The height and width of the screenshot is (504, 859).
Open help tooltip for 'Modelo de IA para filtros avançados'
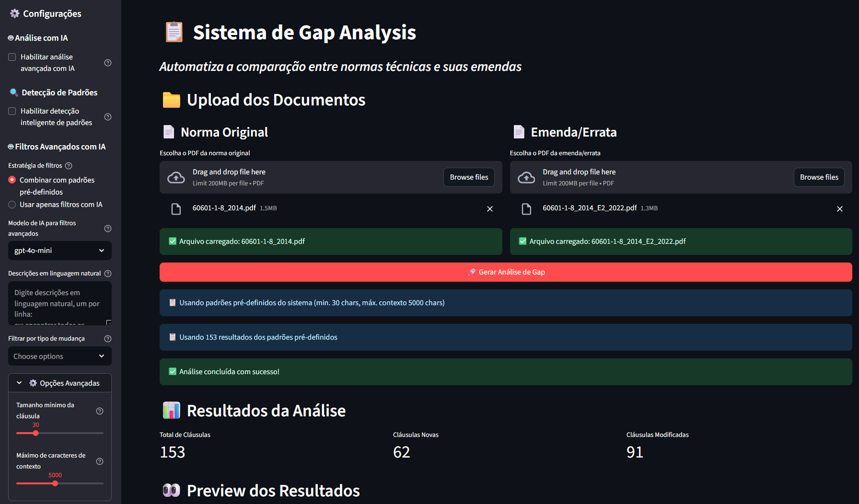click(x=107, y=229)
